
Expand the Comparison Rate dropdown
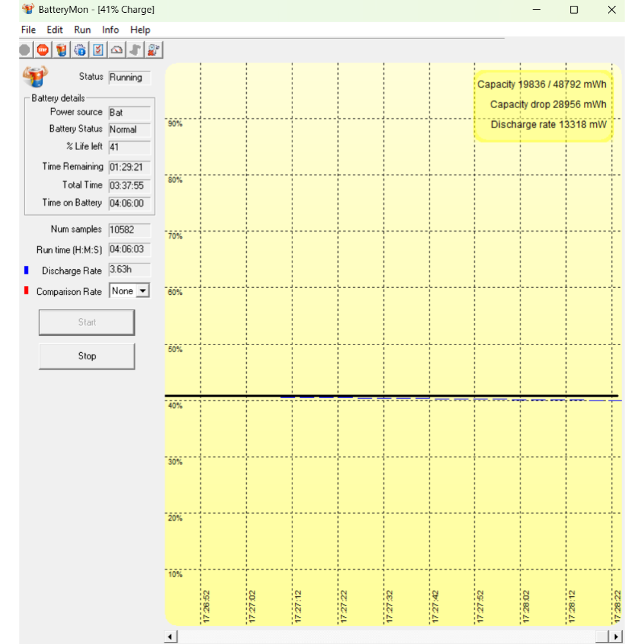click(142, 291)
